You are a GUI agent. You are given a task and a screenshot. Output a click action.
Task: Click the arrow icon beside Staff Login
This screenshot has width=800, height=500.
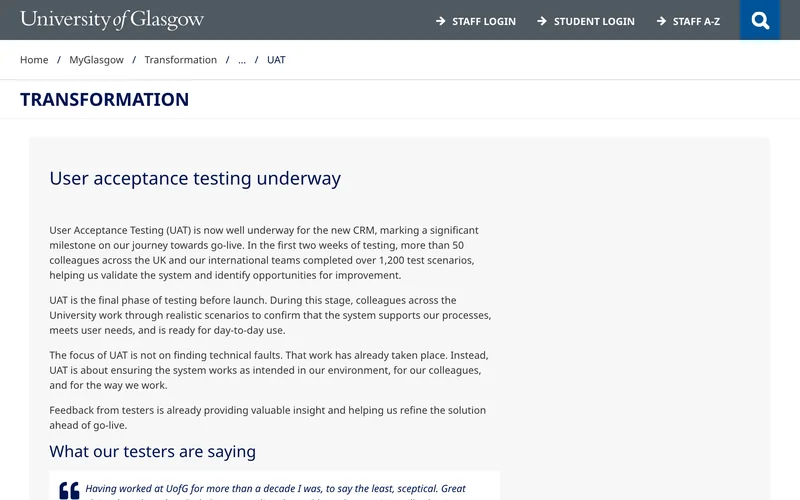click(x=441, y=21)
